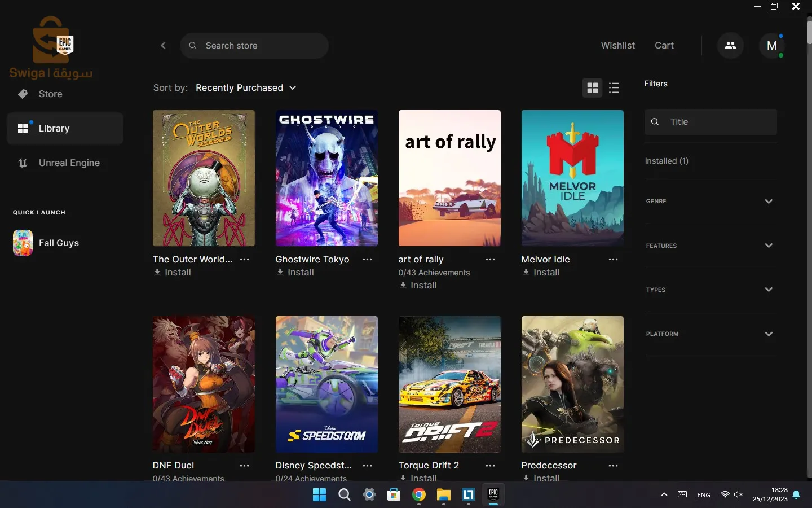Switch to list view layout
This screenshot has height=508, width=812.
pyautogui.click(x=614, y=88)
